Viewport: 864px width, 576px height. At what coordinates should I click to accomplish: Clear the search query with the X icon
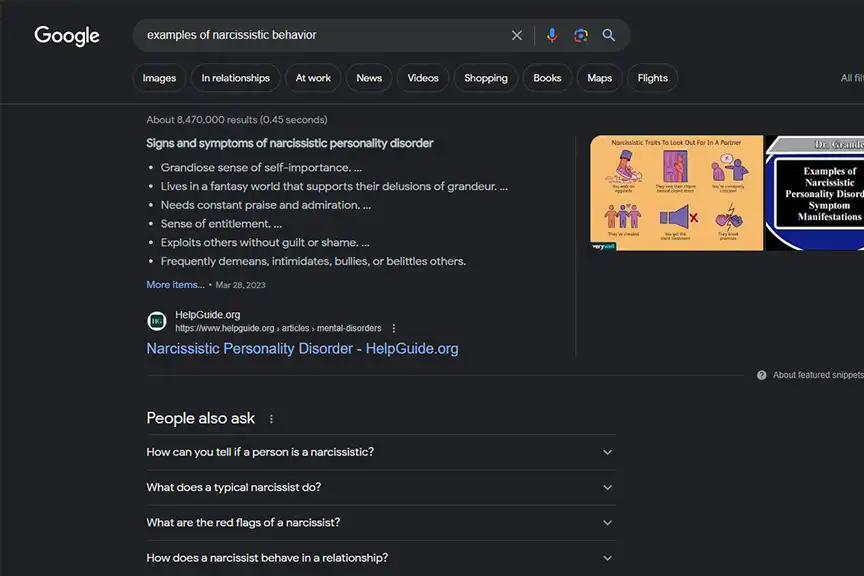pos(516,35)
